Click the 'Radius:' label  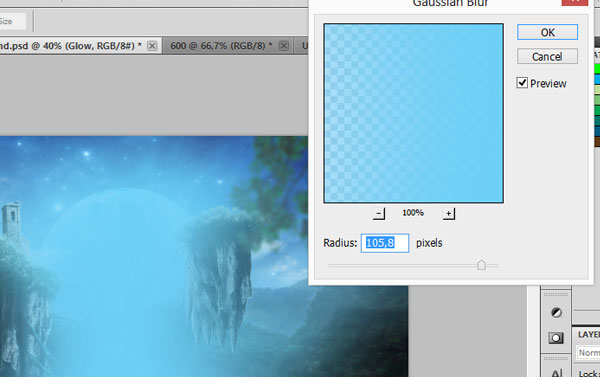pyautogui.click(x=340, y=243)
